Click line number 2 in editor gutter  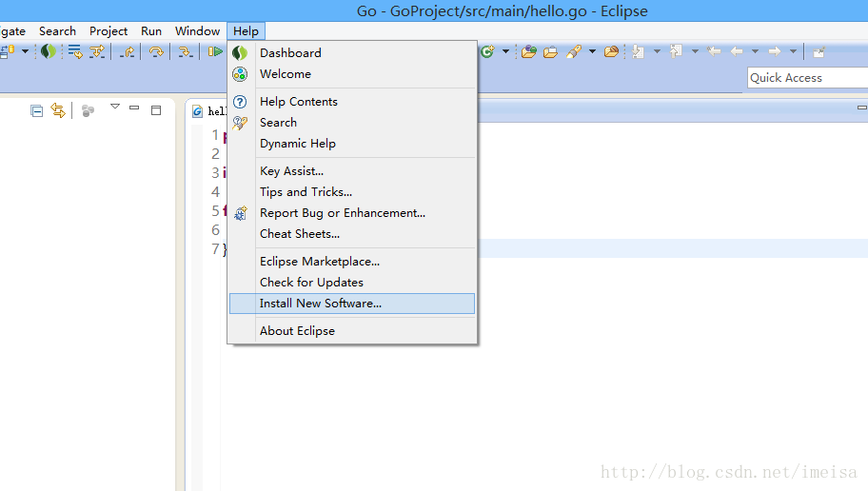(x=215, y=154)
